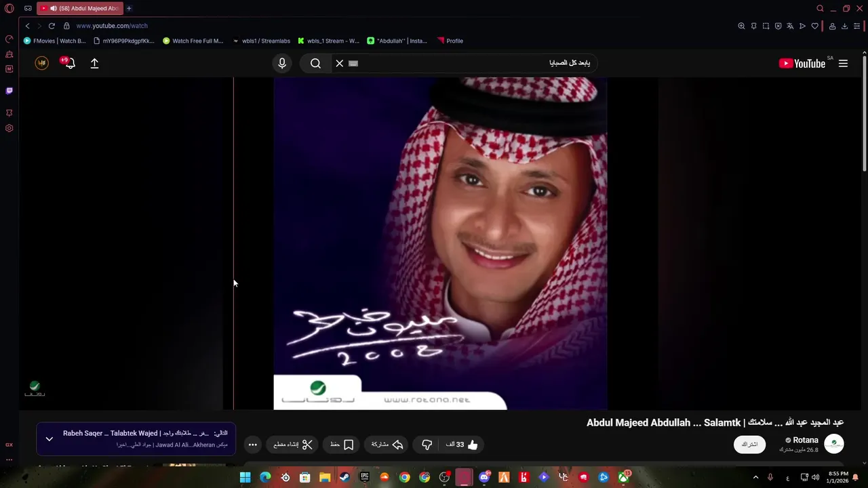Open Abdullah Instagram bookmark

click(x=397, y=41)
